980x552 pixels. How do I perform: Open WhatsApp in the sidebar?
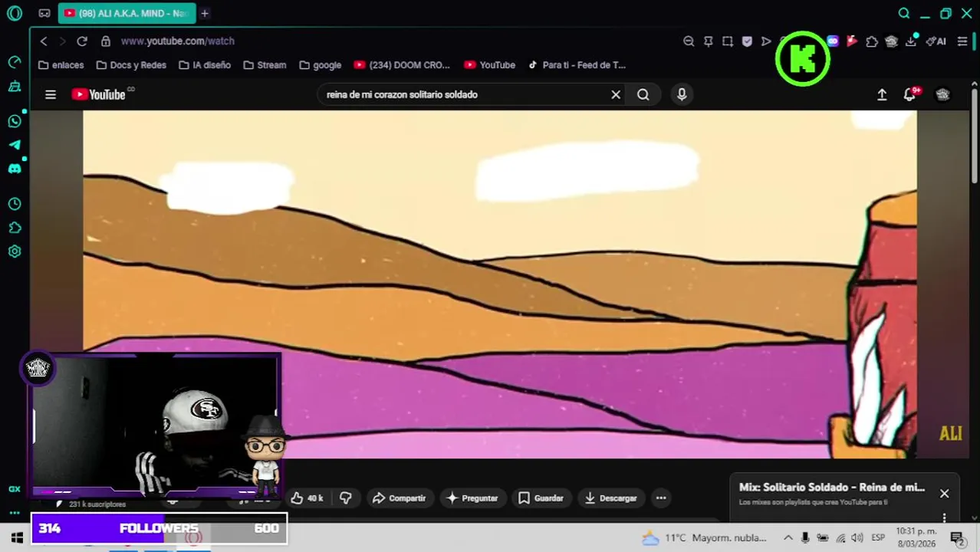click(15, 121)
